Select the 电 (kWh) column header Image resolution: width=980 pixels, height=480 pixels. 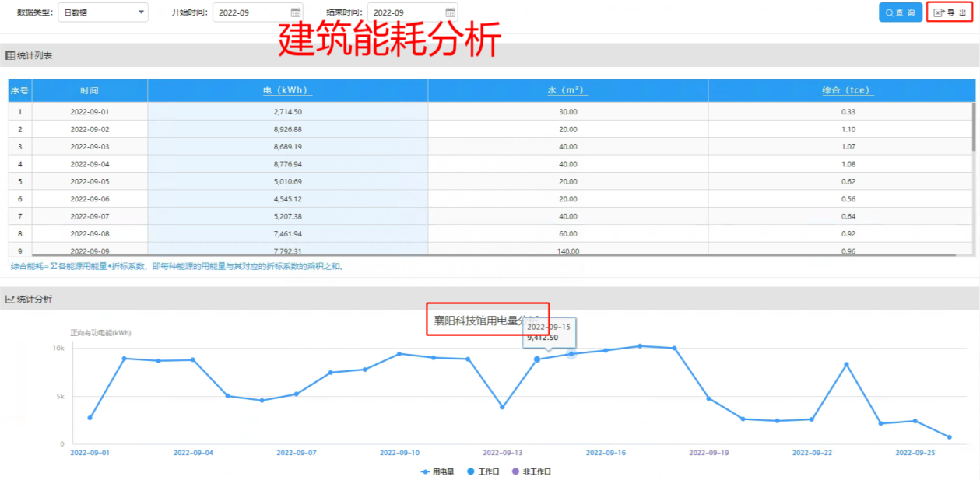pyautogui.click(x=287, y=90)
